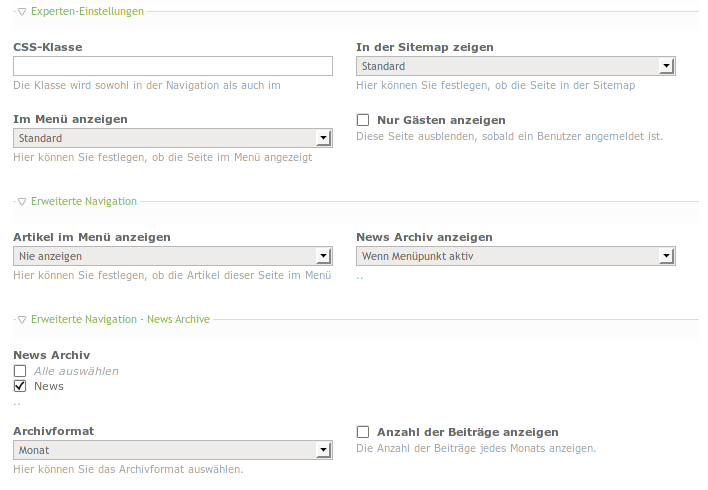Collapse the Erweiterte Navigation section triangle
This screenshot has width=708, height=490.
click(22, 202)
